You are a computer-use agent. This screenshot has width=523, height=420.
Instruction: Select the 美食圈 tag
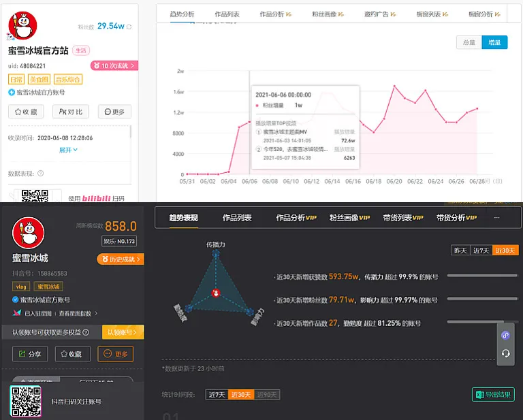point(39,80)
